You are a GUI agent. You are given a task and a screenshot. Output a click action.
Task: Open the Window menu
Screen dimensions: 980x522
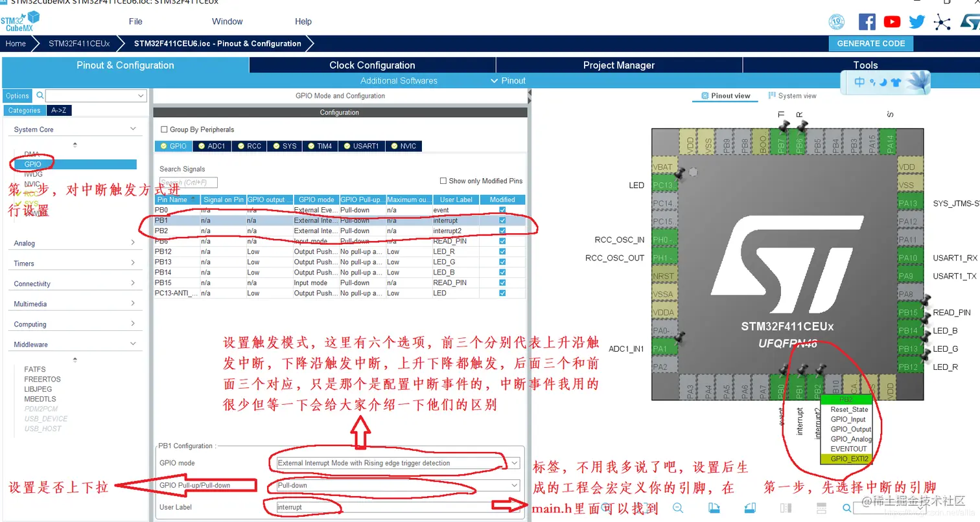tap(227, 21)
